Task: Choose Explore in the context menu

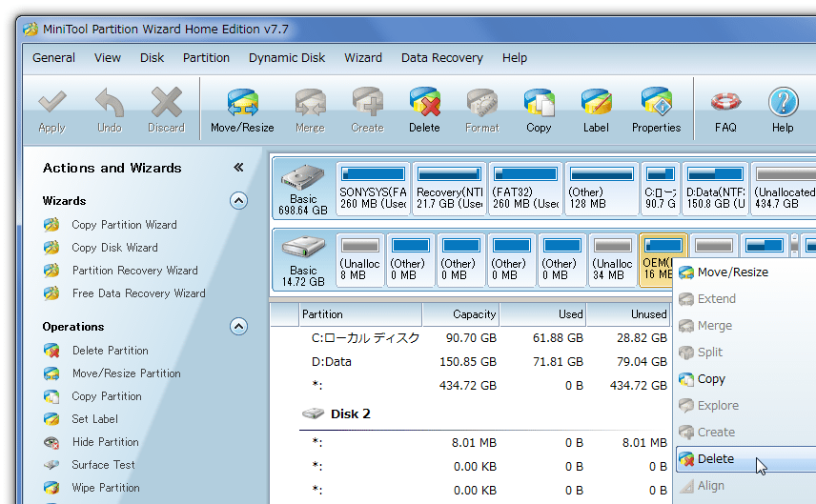Action: tap(745, 405)
